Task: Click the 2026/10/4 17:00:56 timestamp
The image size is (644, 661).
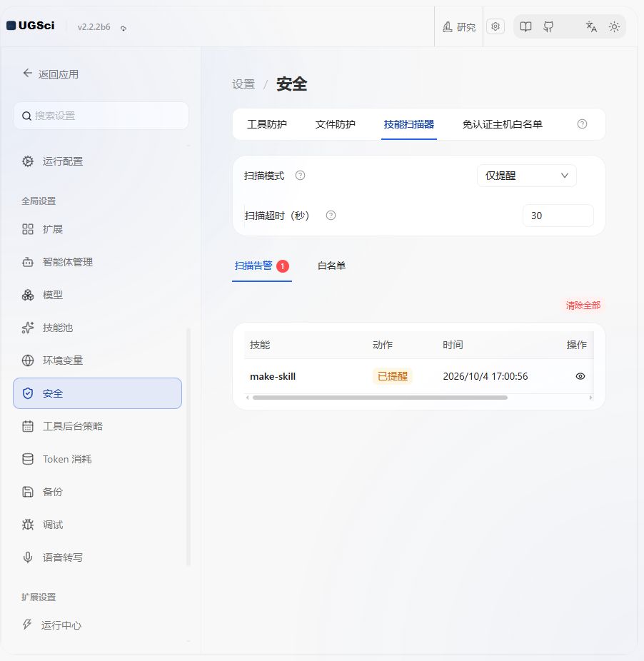Action: pyautogui.click(x=485, y=376)
